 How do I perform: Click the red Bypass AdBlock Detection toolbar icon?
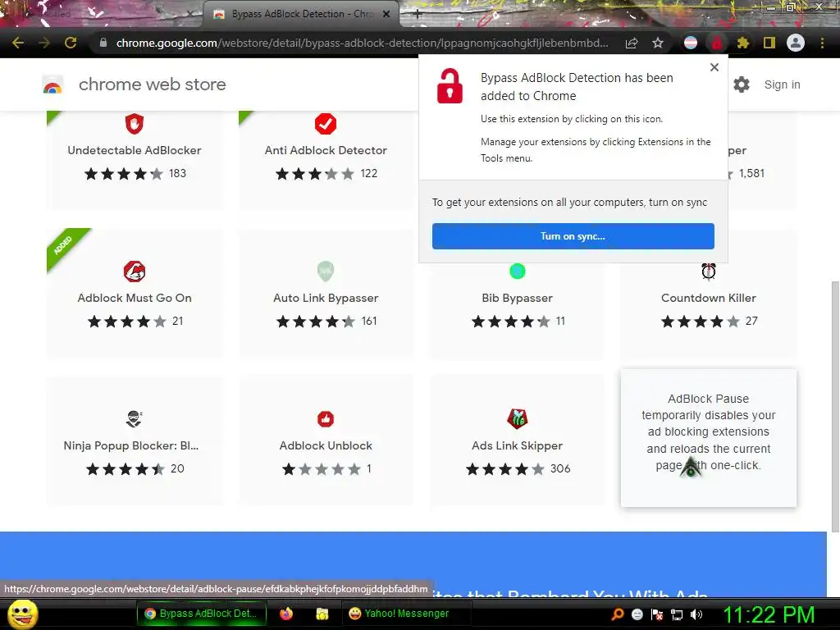point(717,43)
